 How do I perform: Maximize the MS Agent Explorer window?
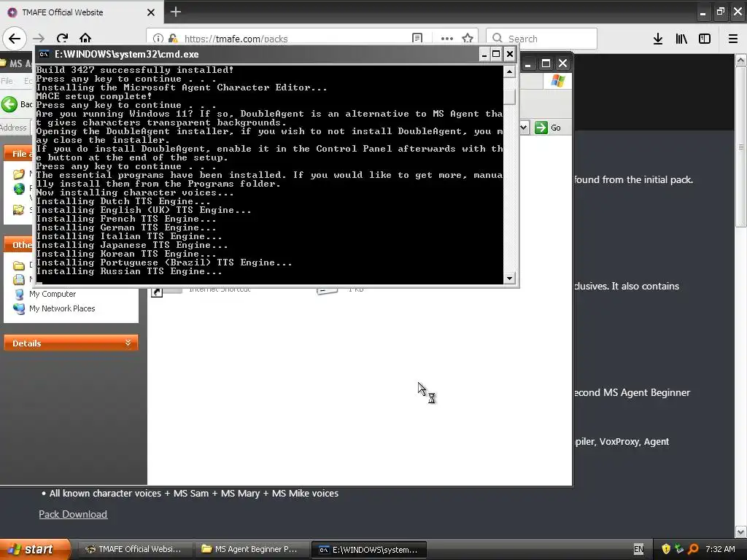pos(546,63)
